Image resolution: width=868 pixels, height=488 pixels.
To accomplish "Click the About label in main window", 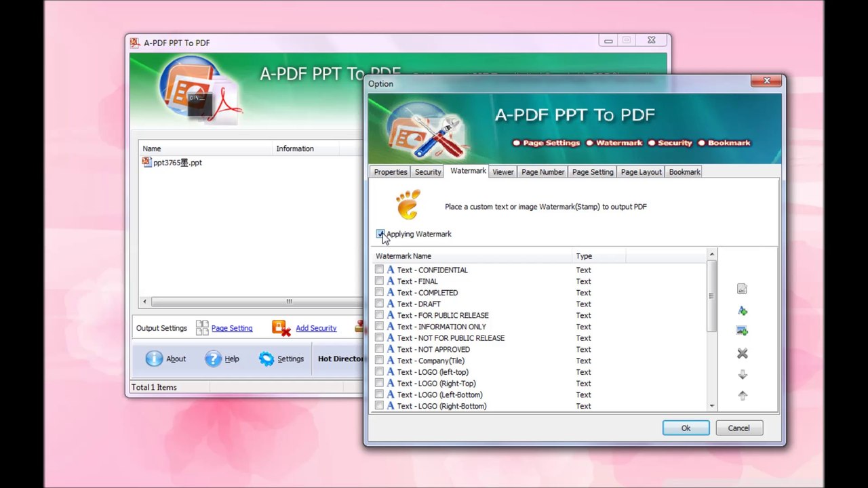I will pyautogui.click(x=176, y=359).
